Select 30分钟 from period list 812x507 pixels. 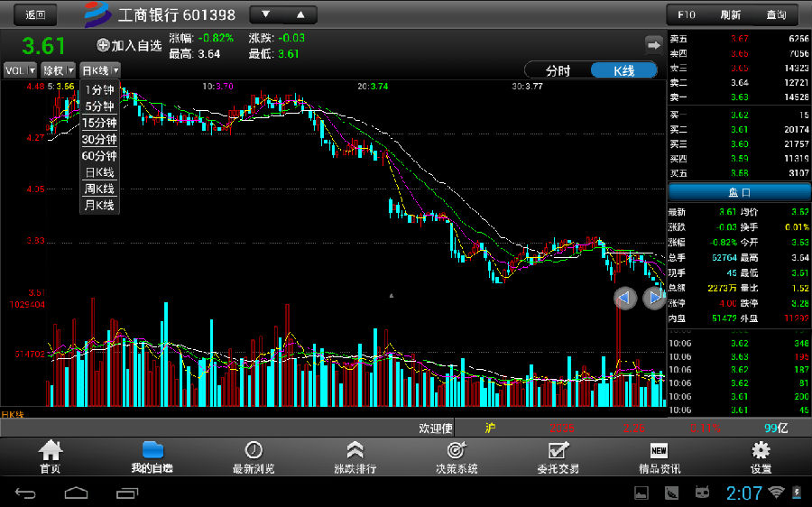pyautogui.click(x=99, y=139)
